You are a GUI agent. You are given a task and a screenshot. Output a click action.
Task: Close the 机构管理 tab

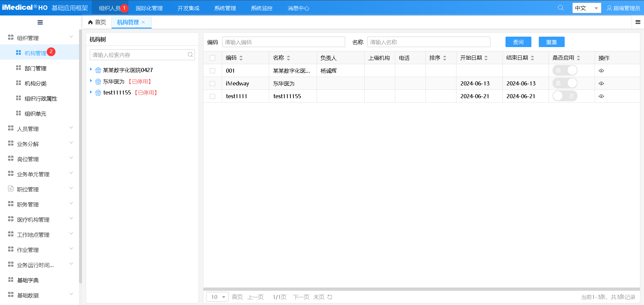pyautogui.click(x=143, y=22)
